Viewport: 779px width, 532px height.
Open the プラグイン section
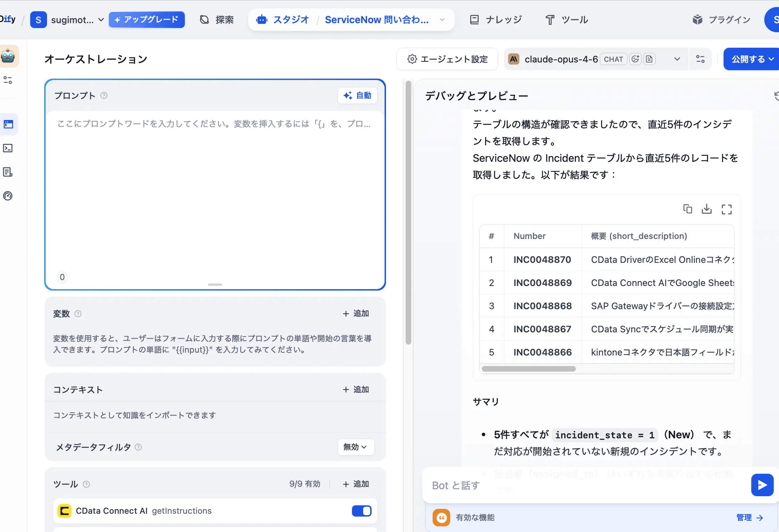click(721, 20)
